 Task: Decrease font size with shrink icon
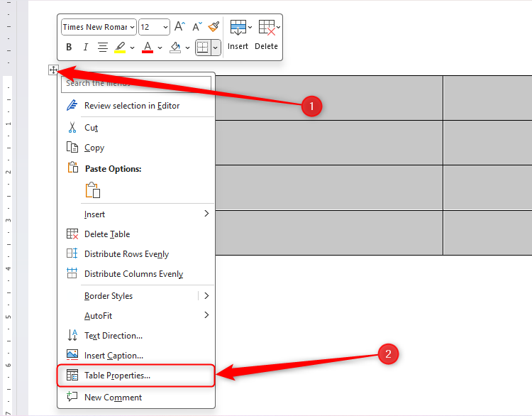[x=197, y=26]
